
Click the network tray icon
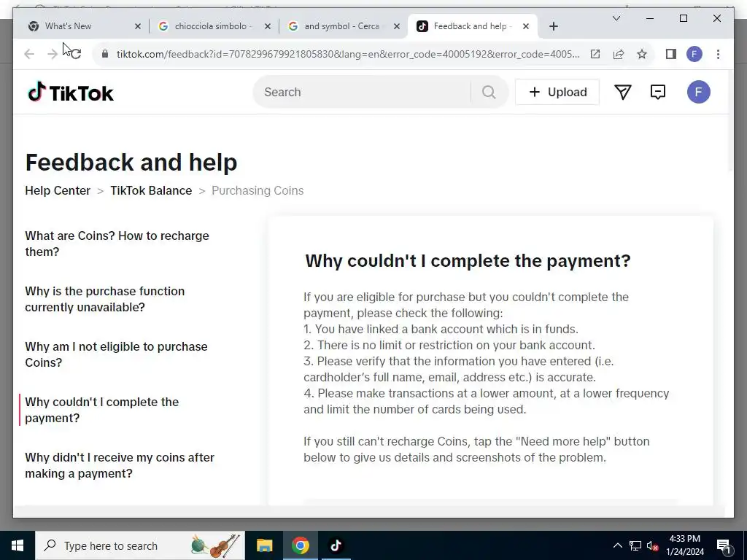(635, 545)
